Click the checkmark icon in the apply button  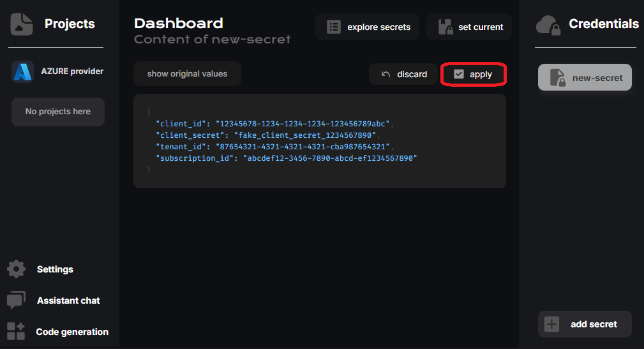458,74
